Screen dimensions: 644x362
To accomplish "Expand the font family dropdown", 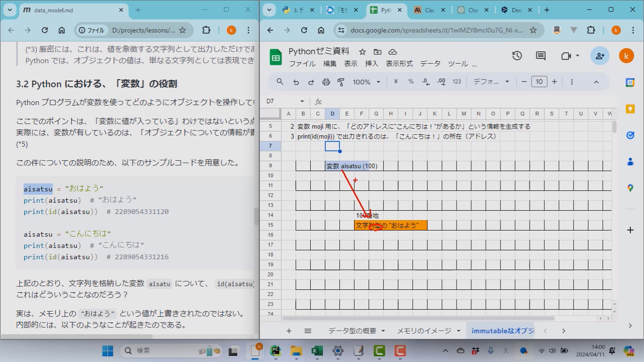I will 491,82.
